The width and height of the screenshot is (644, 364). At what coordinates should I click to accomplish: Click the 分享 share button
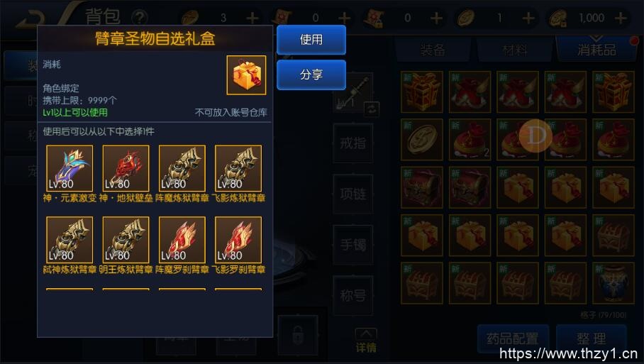coord(311,75)
